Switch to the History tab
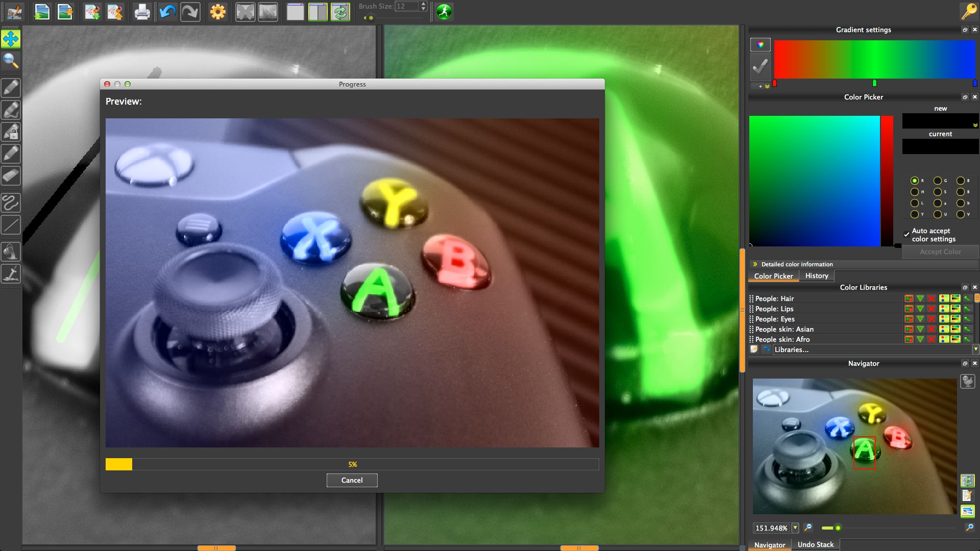 pyautogui.click(x=816, y=275)
